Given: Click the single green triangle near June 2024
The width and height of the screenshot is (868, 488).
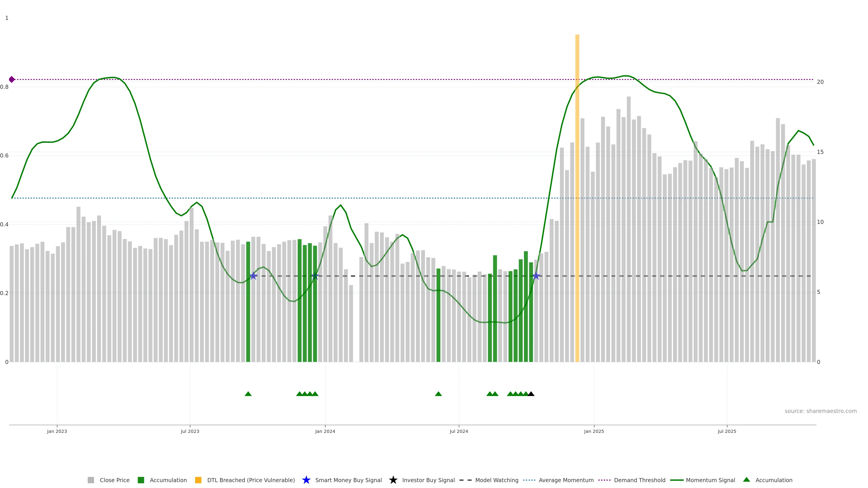Looking at the screenshot, I should click(438, 394).
